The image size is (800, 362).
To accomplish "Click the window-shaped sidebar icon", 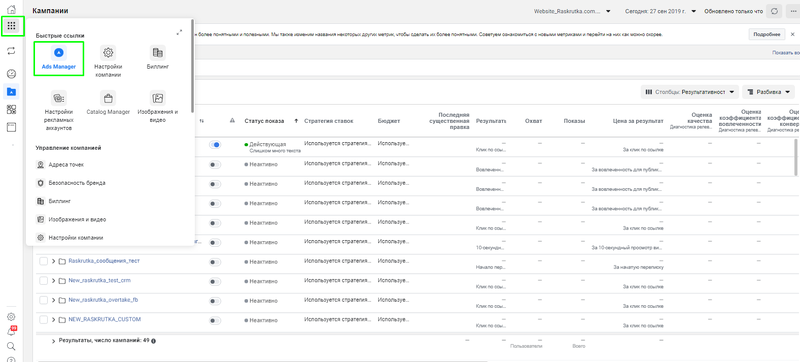I will [11, 127].
